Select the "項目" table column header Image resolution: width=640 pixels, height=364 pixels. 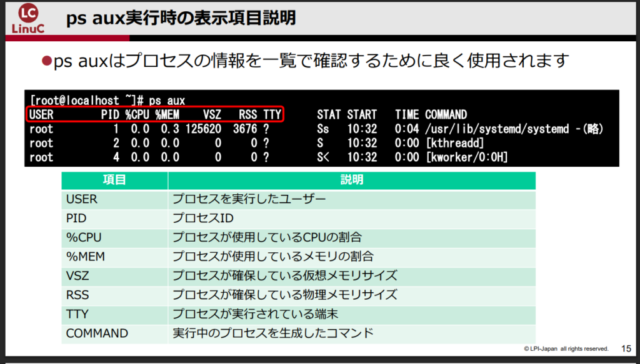click(114, 180)
